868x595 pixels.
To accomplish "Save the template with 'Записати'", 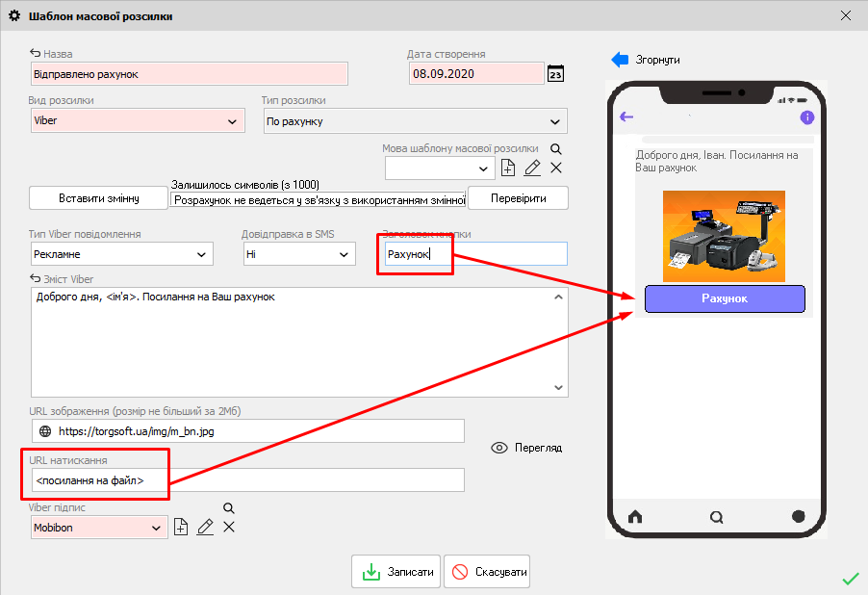I will 396,571.
